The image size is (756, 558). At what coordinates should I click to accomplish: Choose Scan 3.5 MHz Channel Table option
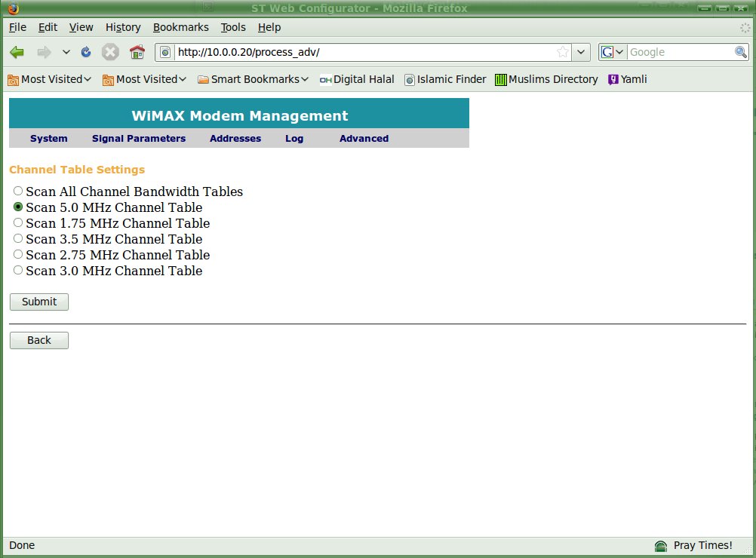(18, 239)
